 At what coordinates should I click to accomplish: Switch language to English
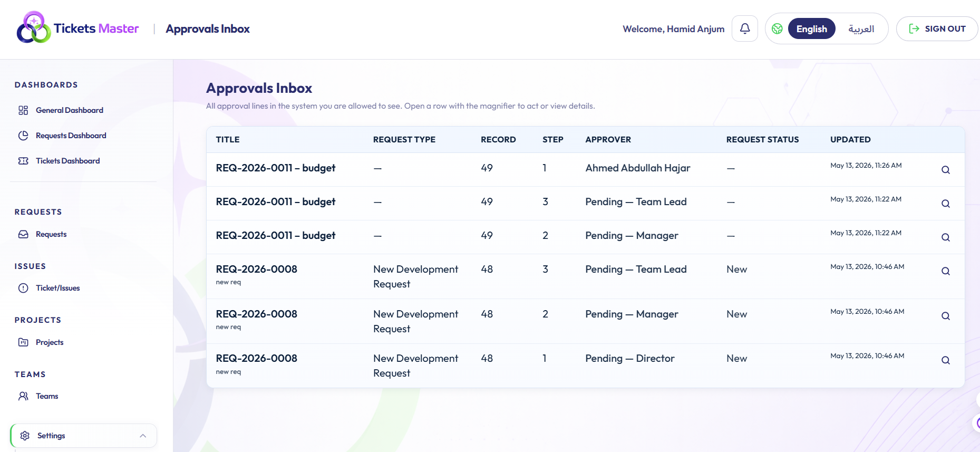coord(812,29)
